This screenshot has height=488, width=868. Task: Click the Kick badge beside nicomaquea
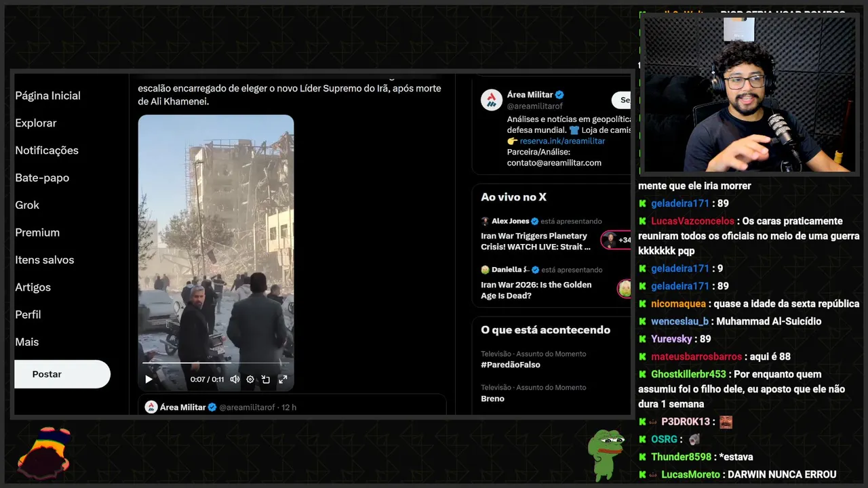[x=642, y=304]
